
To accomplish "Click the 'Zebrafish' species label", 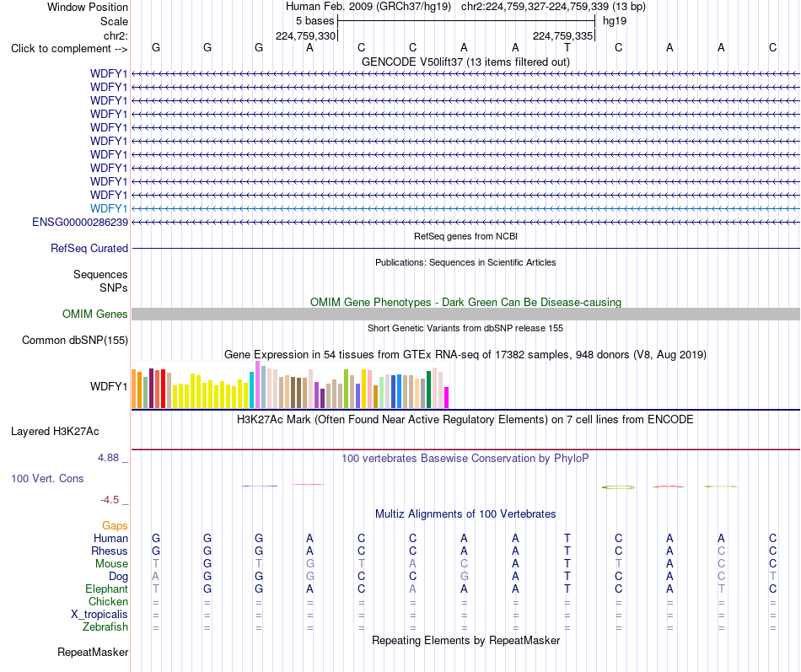I will (105, 627).
